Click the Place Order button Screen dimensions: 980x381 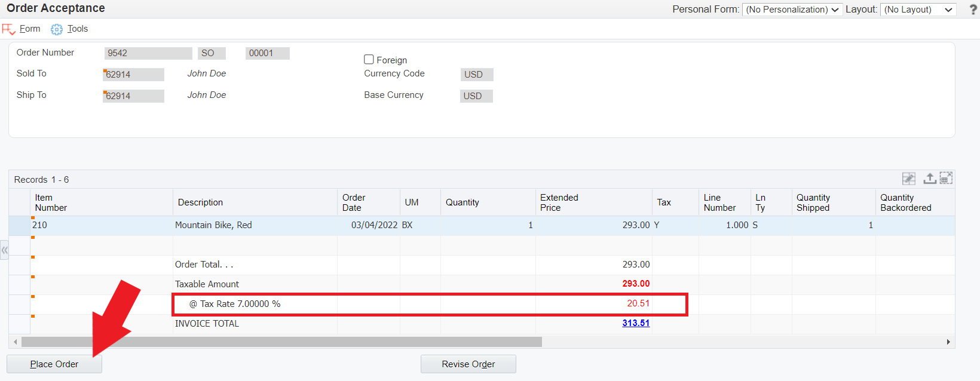54,364
